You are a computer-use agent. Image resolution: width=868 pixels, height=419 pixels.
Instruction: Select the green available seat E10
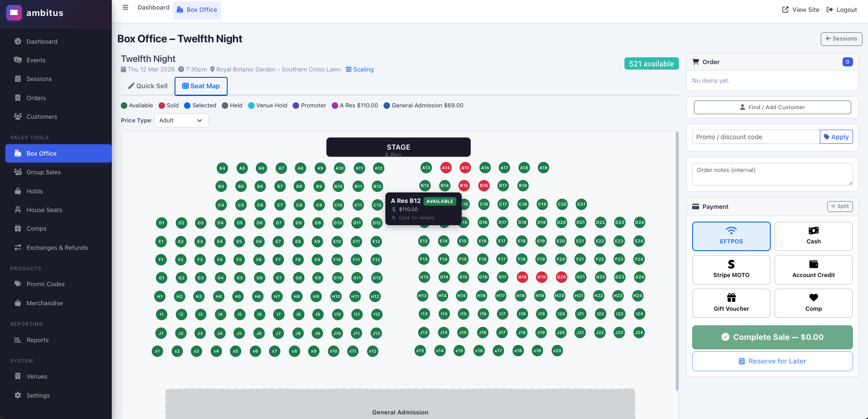pyautogui.click(x=337, y=241)
